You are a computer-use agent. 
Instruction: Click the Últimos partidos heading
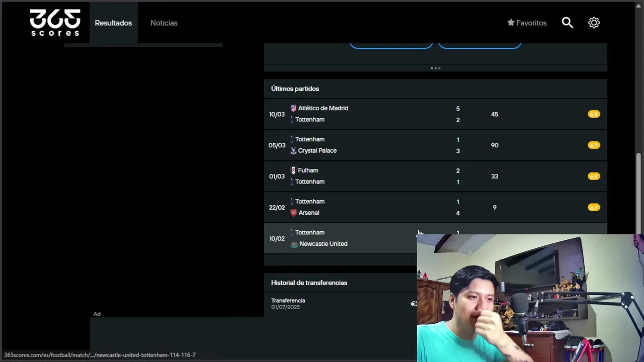point(295,88)
